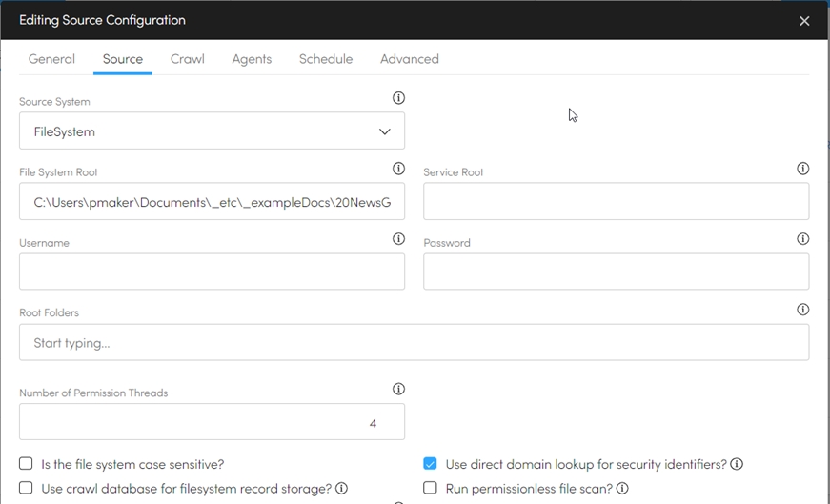Open the Source System dropdown
830x504 pixels.
click(x=212, y=131)
